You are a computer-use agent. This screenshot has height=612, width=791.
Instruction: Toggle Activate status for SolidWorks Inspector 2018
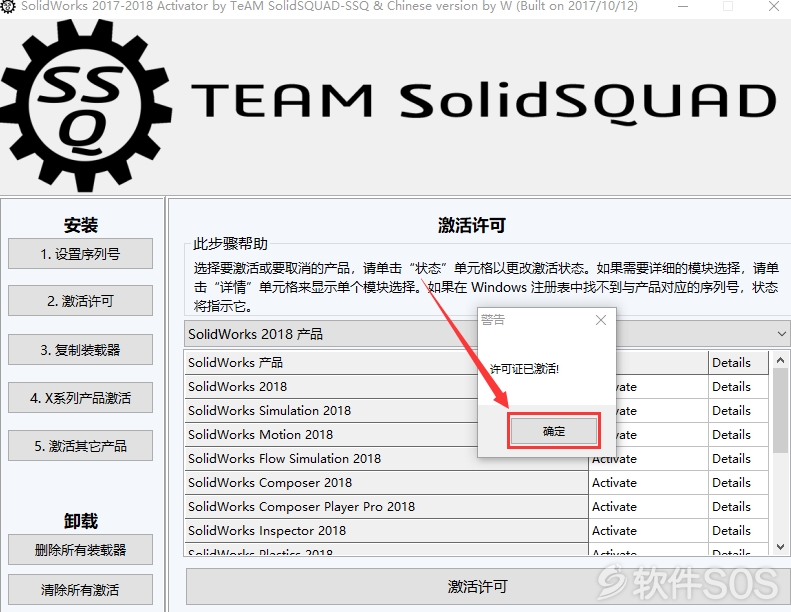click(x=648, y=531)
